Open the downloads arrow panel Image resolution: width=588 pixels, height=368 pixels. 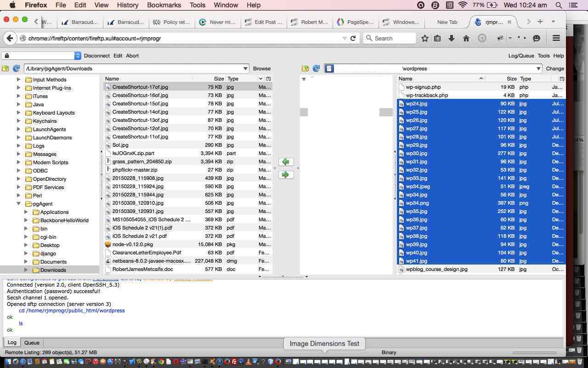452,38
